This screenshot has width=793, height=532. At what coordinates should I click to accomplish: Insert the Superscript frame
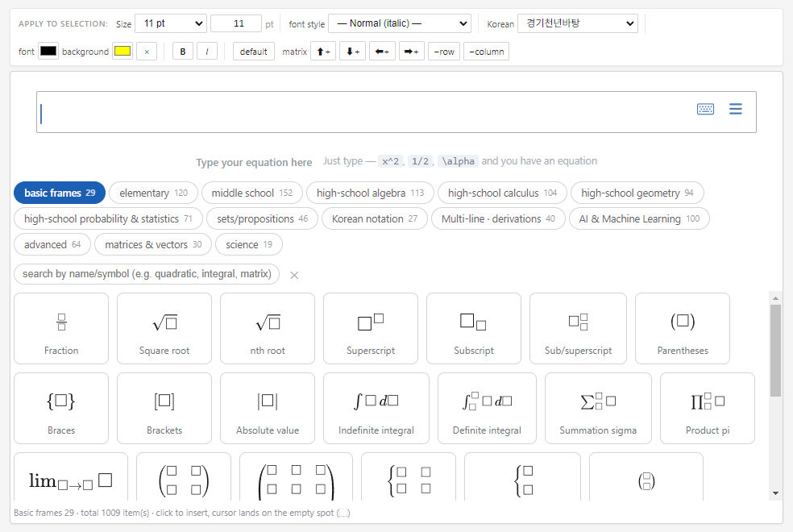(371, 328)
